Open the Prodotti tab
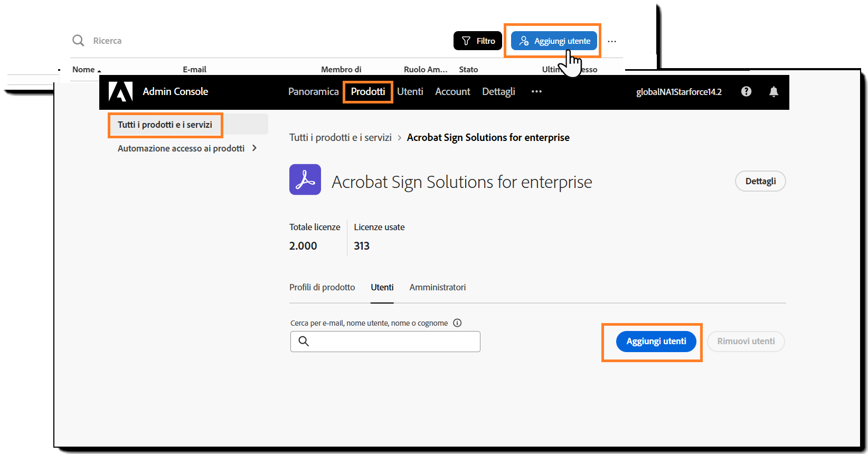The width and height of the screenshot is (868, 454). 368,91
